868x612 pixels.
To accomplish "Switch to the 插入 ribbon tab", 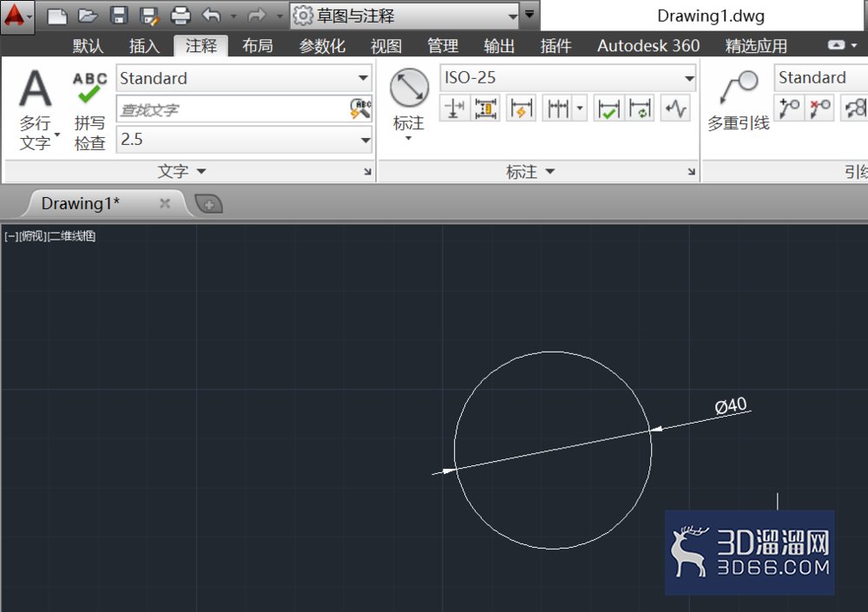I will pyautogui.click(x=144, y=45).
